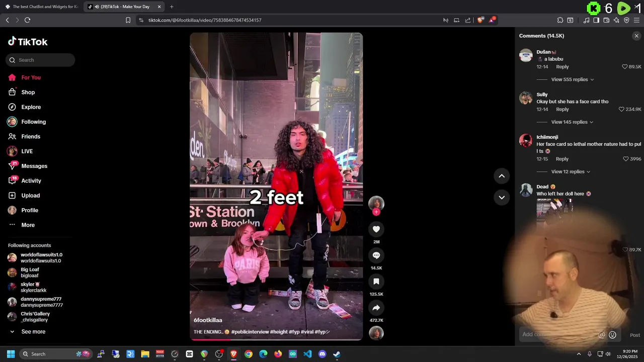The image size is (644, 362).
Task: Open browser hamburger menu
Action: coord(636,20)
